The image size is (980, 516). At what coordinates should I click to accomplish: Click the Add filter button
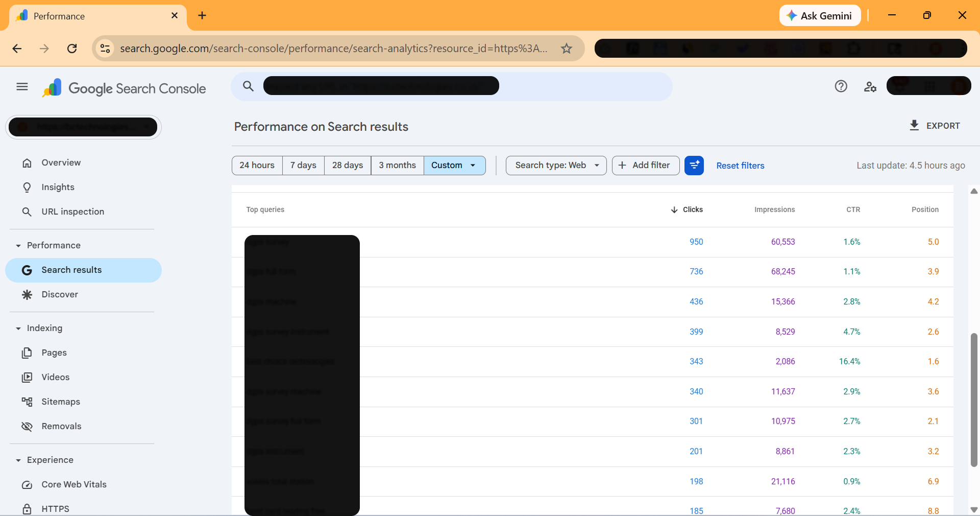pos(645,166)
